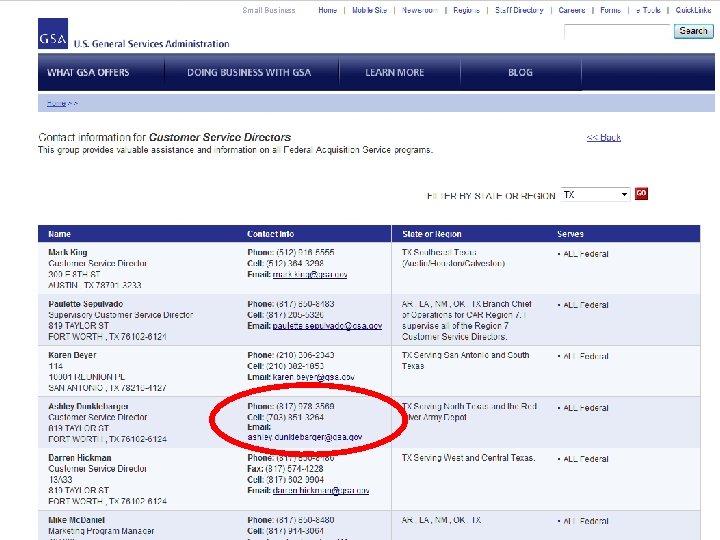
Task: Select the name Karen Beyer
Action: tap(72, 355)
